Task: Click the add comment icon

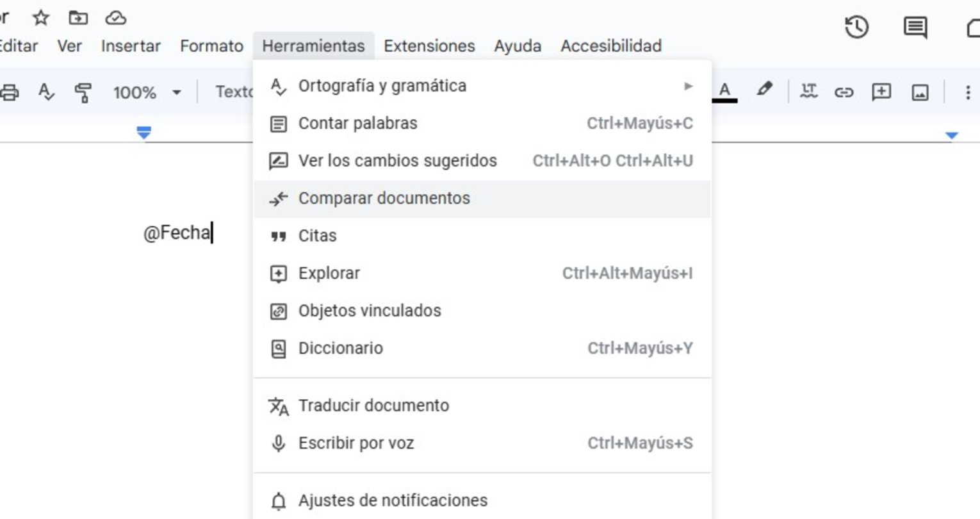Action: [881, 92]
